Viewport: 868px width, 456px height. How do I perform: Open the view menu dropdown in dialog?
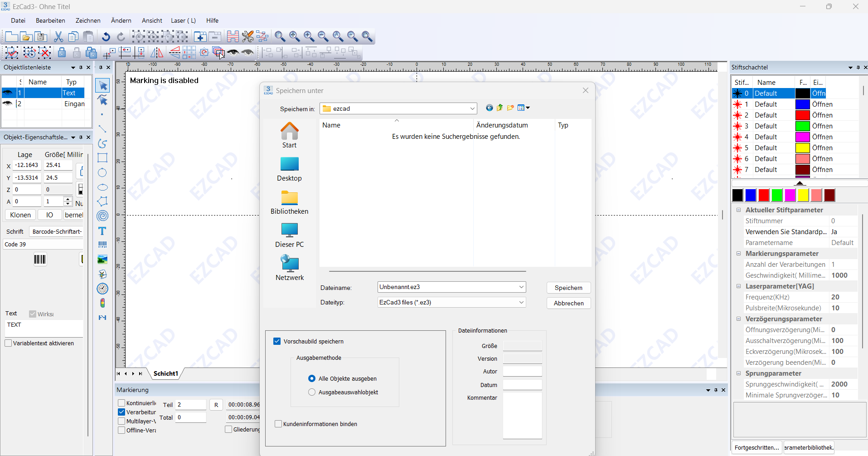[524, 108]
